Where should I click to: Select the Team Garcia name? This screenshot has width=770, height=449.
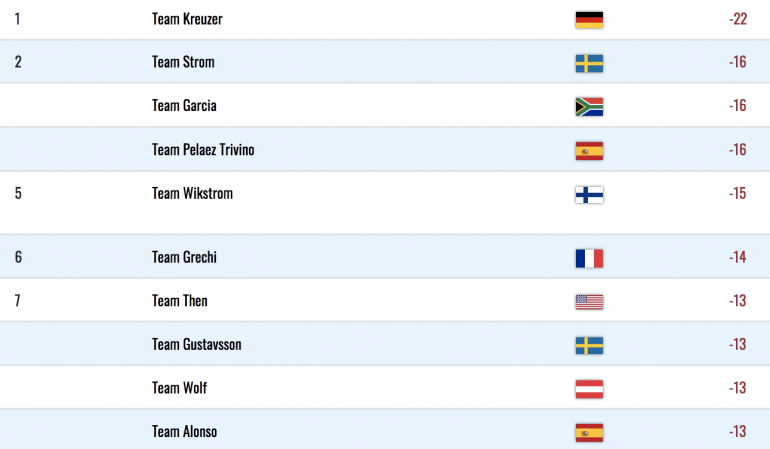point(184,106)
